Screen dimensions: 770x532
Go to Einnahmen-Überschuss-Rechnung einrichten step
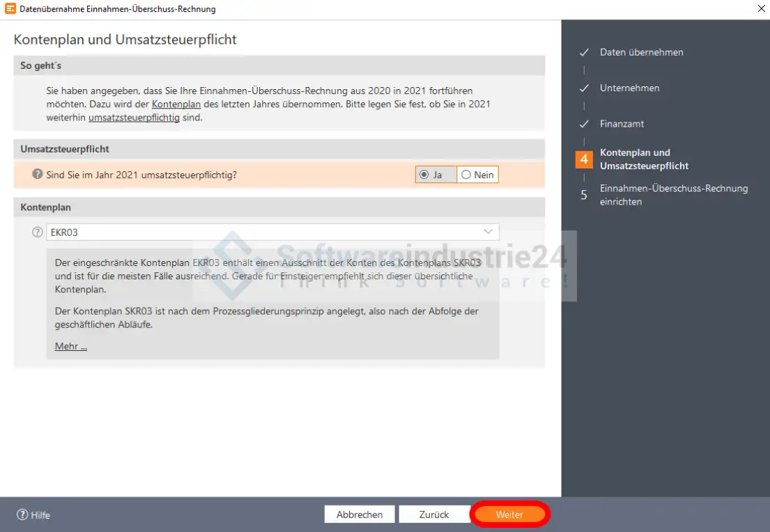(673, 195)
